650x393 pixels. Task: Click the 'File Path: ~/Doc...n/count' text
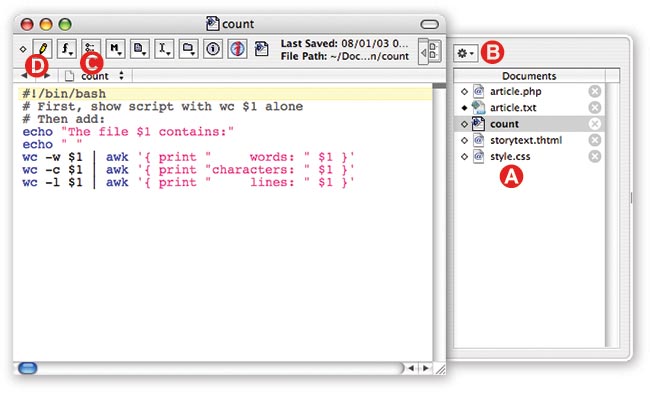pos(344,56)
